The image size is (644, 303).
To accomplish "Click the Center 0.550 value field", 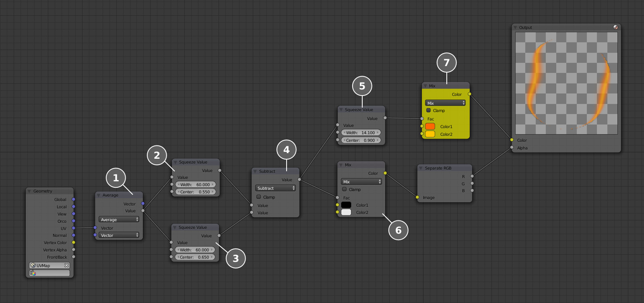I will [196, 192].
